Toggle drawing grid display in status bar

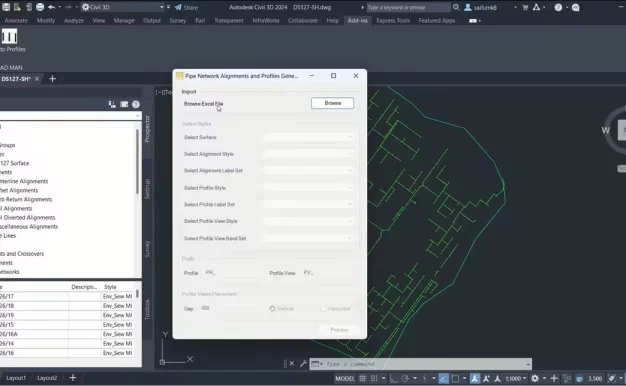[x=363, y=378]
